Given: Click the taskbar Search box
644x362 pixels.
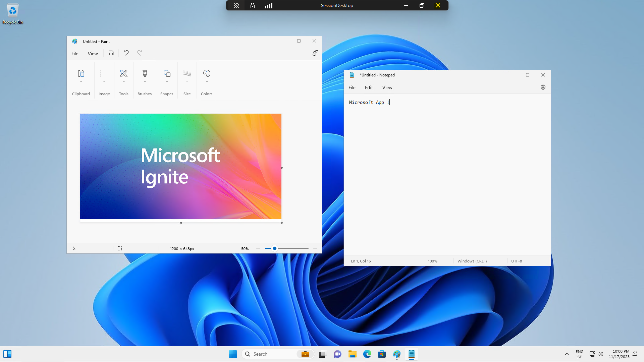Looking at the screenshot, I should click(278, 354).
